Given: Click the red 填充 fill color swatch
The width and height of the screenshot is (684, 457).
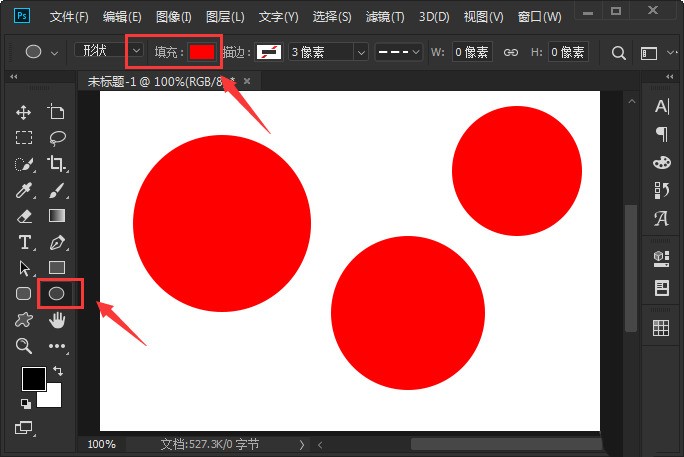Looking at the screenshot, I should pyautogui.click(x=202, y=52).
